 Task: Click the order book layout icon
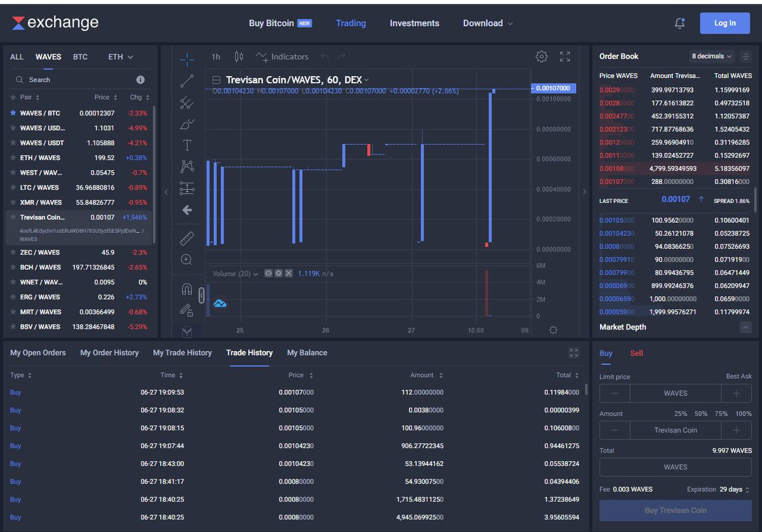click(x=745, y=57)
